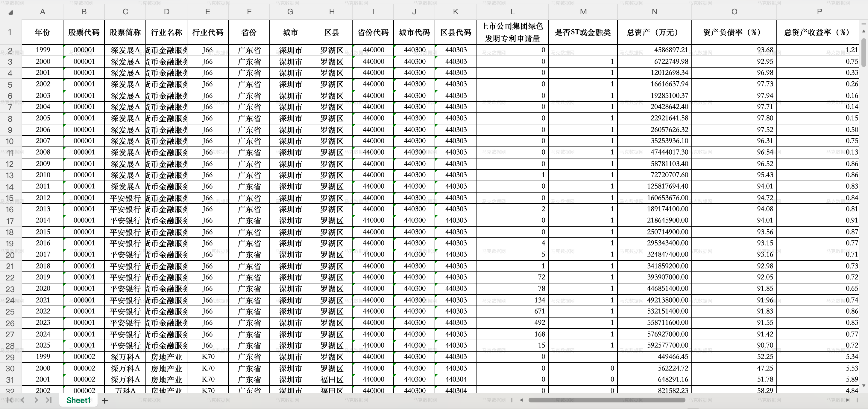The height and width of the screenshot is (409, 868).
Task: Add a new sheet with plus icon
Action: pos(105,400)
